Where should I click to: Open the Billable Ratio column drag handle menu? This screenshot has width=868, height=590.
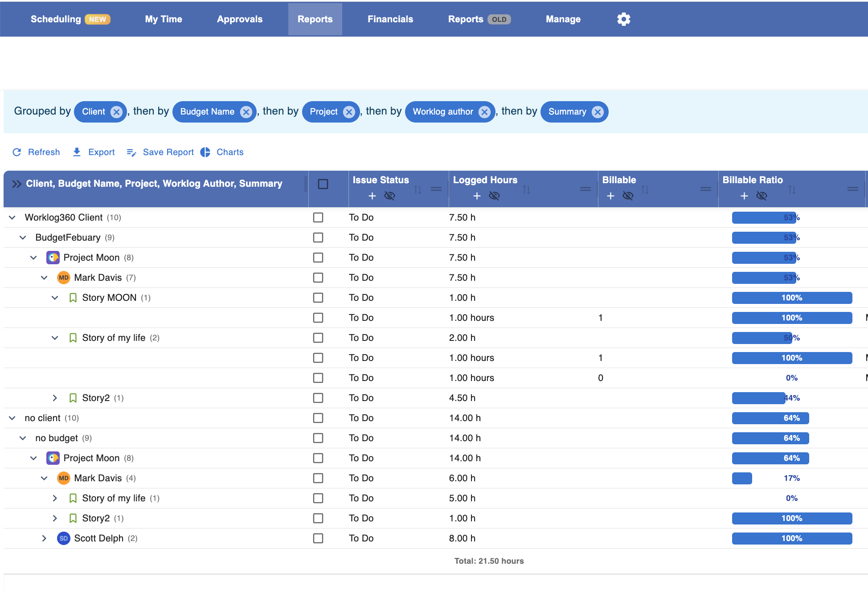(853, 189)
